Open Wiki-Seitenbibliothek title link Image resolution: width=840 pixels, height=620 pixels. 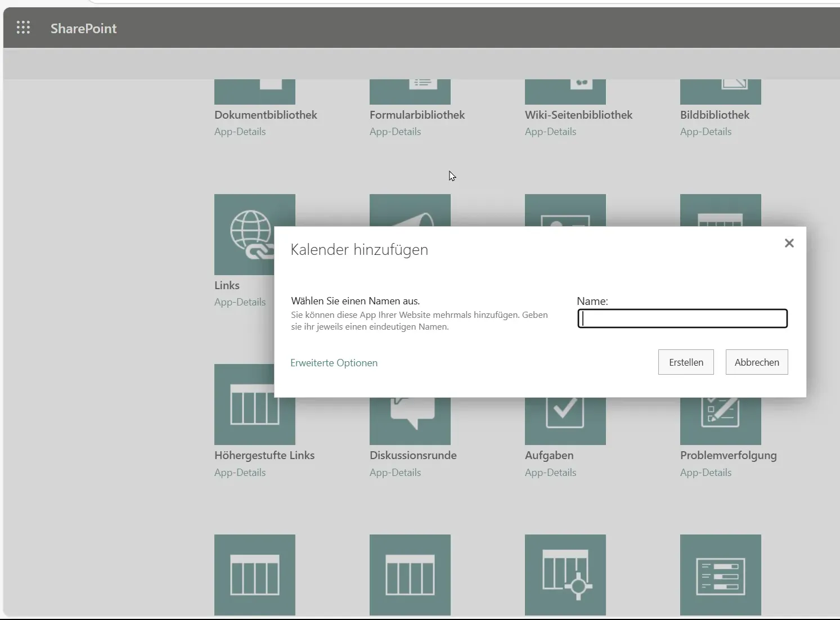point(578,115)
